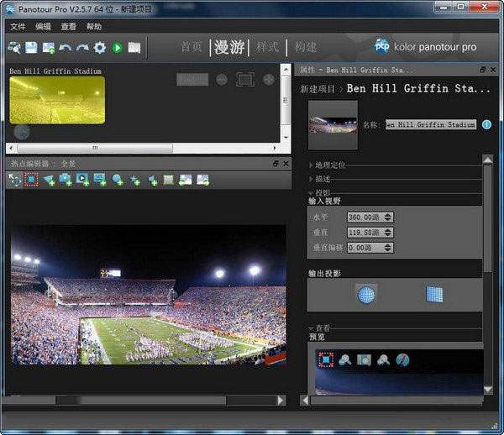
Task: Expand the 地理定位 section
Action: tap(328, 165)
